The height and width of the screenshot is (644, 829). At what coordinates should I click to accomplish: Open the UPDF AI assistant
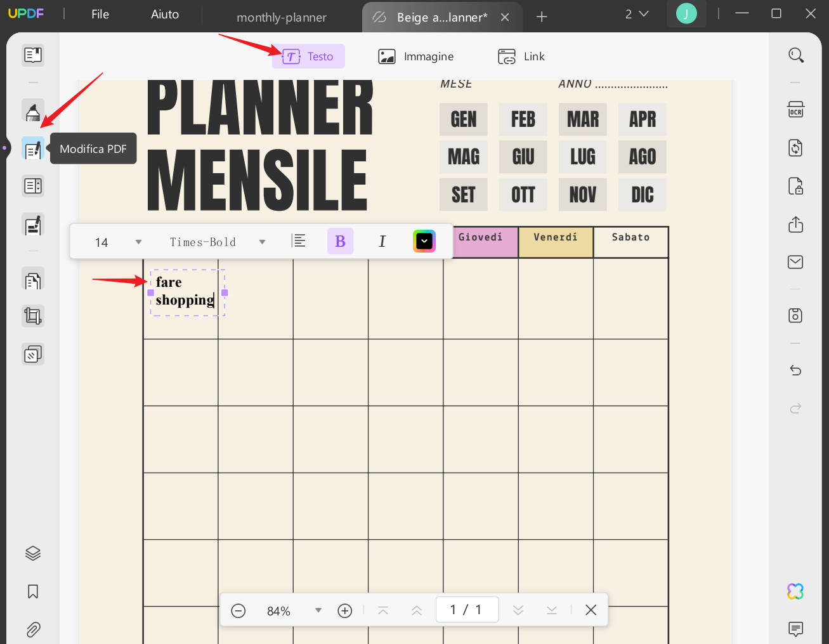coord(795,591)
